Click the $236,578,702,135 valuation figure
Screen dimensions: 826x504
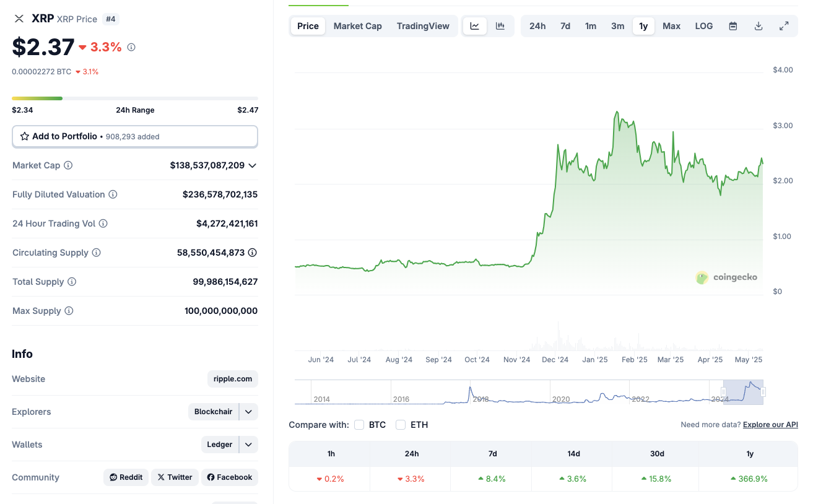[220, 194]
